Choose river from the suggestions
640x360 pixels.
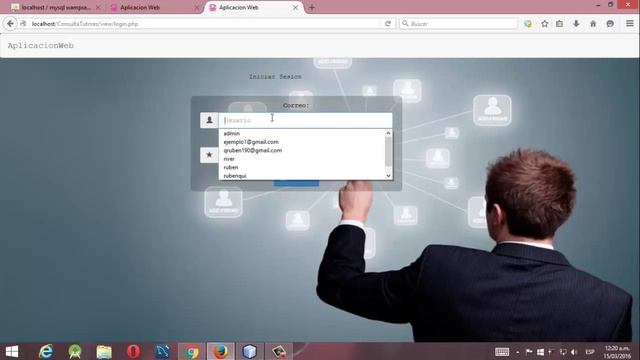click(302, 159)
